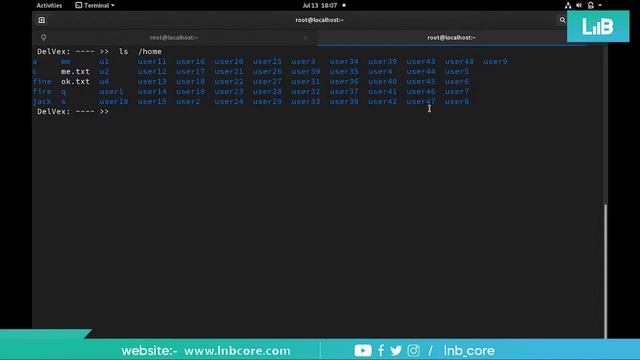Click the directory user25
Image resolution: width=640 pixels, height=360 pixels.
267,62
